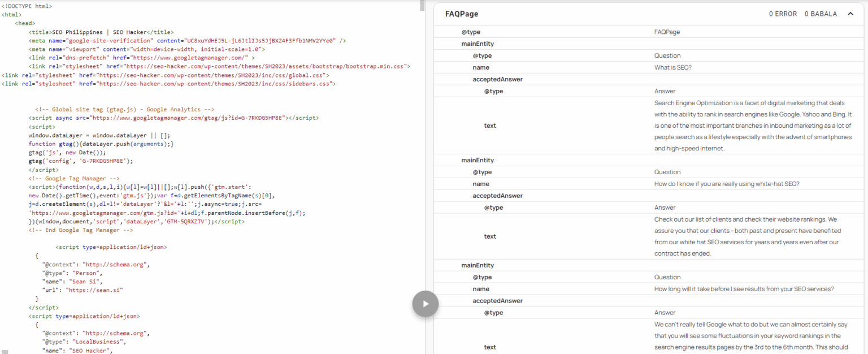Select the second acceptedAnswer row
This screenshot has width=868, height=354.
point(565,195)
